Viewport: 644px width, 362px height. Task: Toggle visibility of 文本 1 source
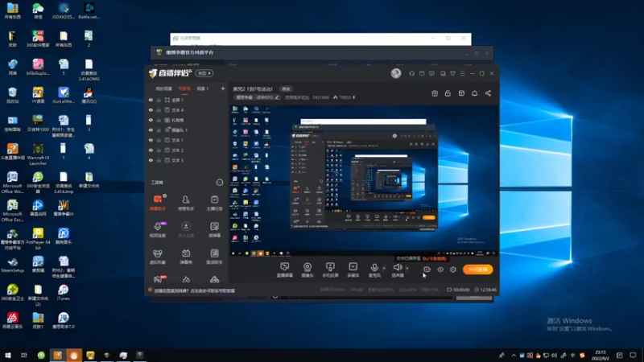[x=151, y=140]
